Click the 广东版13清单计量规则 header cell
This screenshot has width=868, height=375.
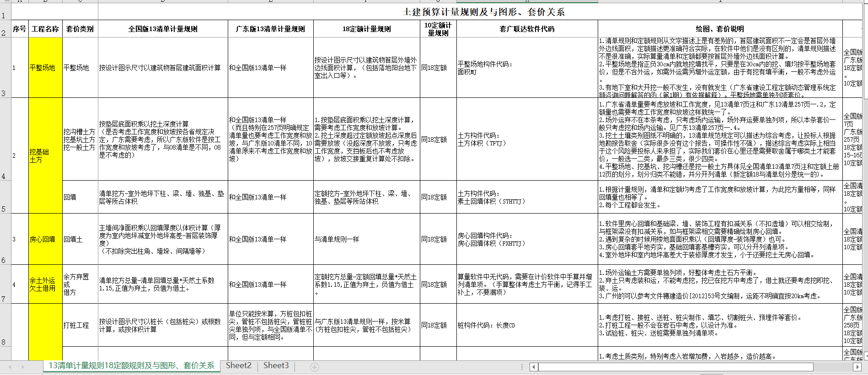[x=270, y=29]
